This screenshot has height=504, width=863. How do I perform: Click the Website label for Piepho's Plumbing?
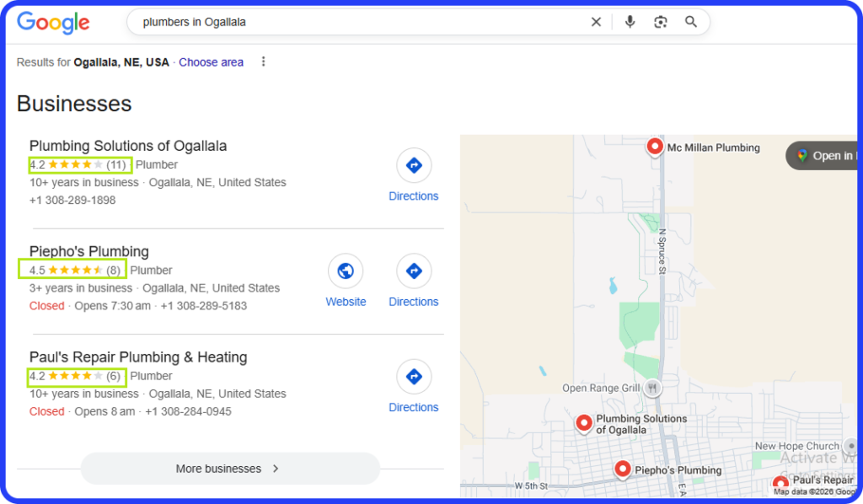pyautogui.click(x=346, y=302)
